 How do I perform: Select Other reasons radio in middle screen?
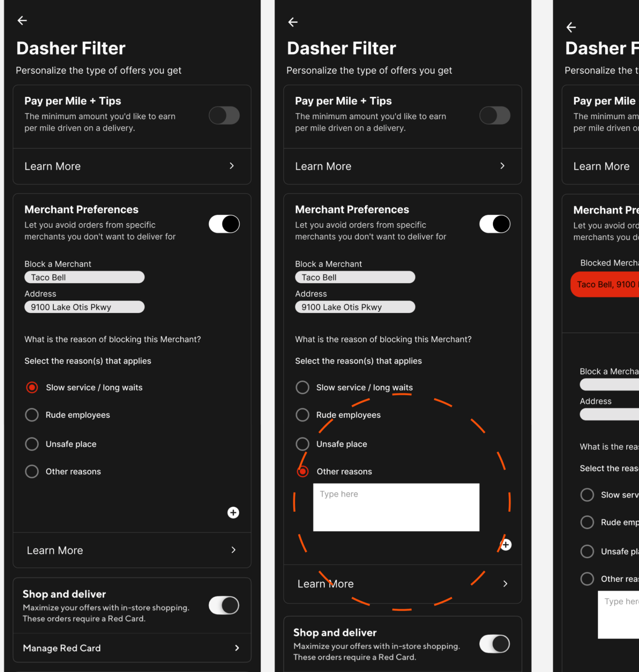[x=303, y=471]
